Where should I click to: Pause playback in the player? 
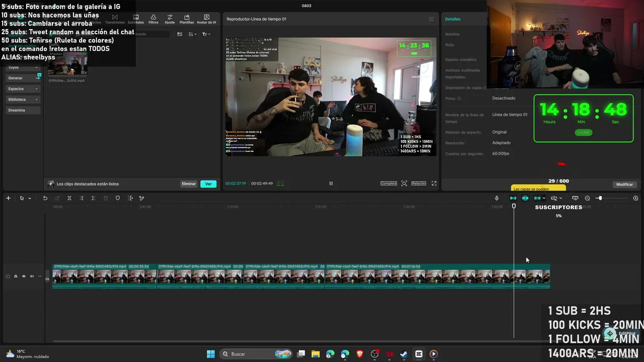coord(331,184)
